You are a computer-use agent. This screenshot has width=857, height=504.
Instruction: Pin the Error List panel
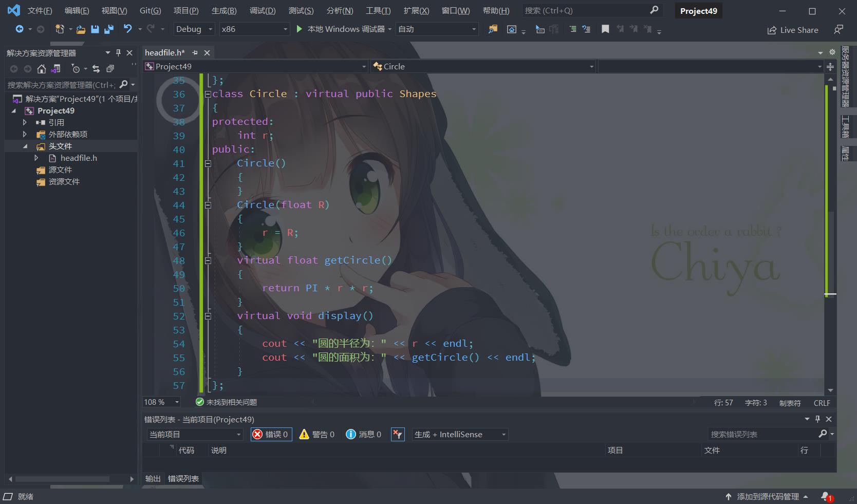[818, 419]
